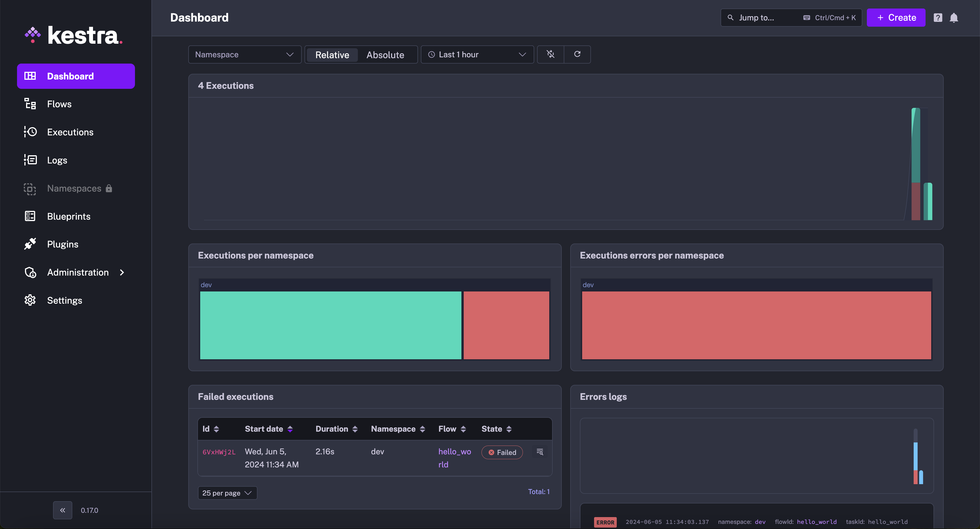Sort failed executions by Duration
The height and width of the screenshot is (529, 980).
coord(354,429)
